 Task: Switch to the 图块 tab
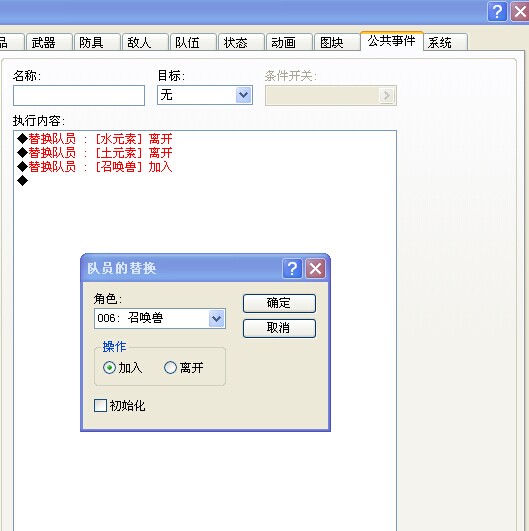(337, 42)
